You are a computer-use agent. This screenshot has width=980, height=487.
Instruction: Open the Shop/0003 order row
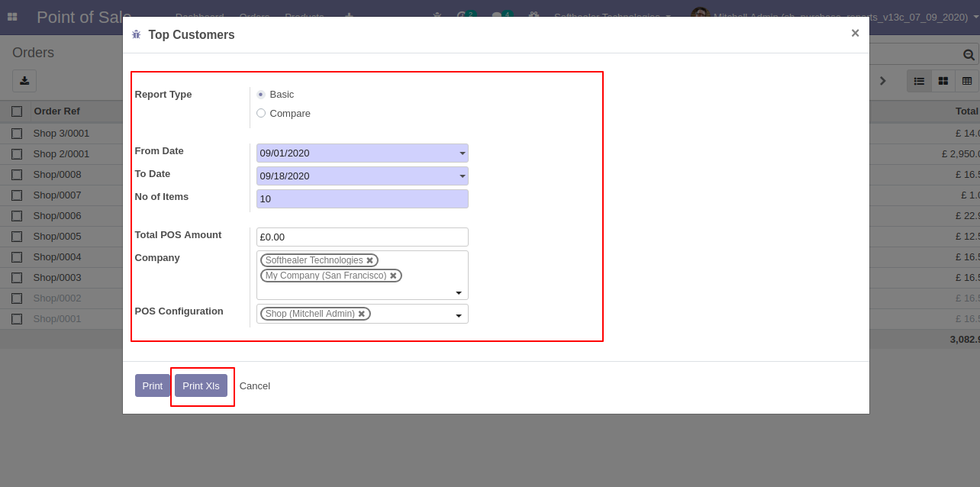click(x=57, y=277)
